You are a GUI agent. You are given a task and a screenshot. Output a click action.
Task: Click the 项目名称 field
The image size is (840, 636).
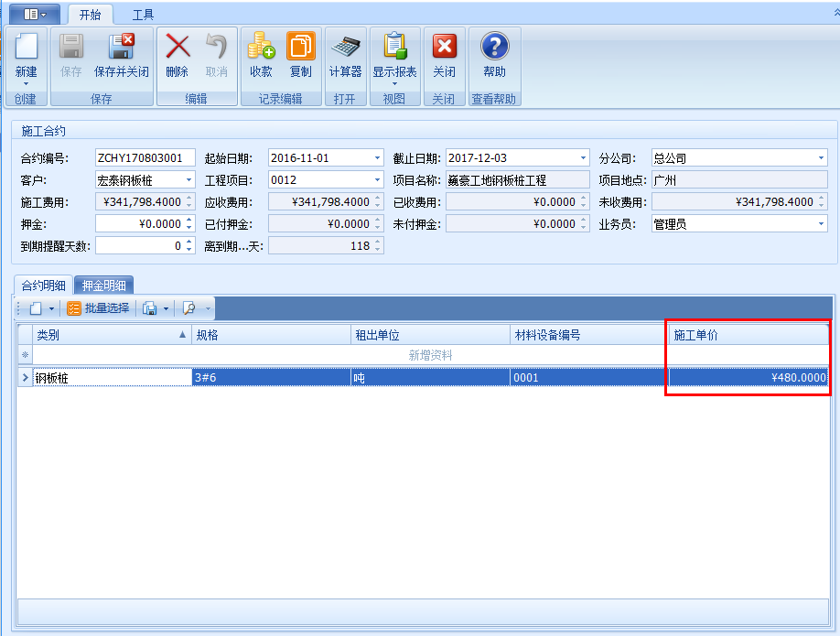[x=518, y=180]
